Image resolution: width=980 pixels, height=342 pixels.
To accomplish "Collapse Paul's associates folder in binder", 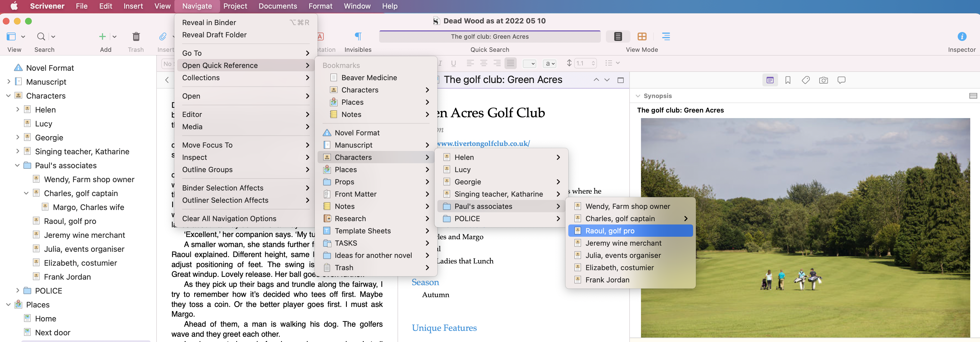I will click(x=18, y=165).
